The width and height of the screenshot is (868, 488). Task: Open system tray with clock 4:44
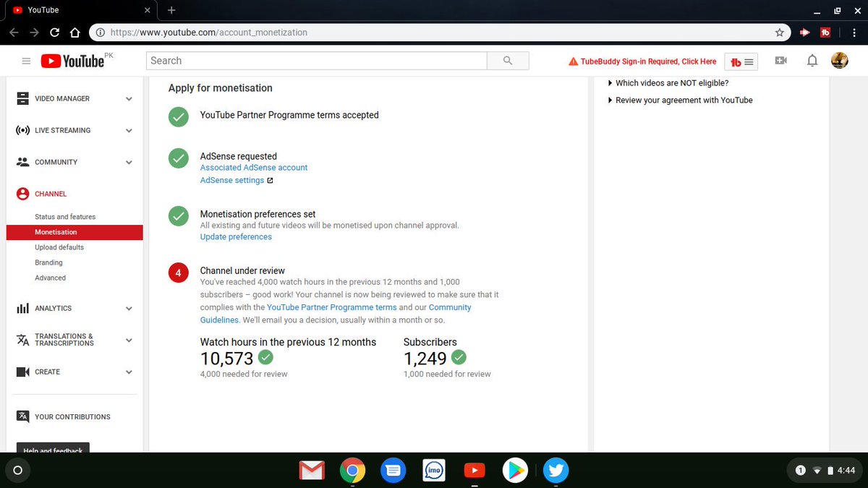click(x=823, y=471)
